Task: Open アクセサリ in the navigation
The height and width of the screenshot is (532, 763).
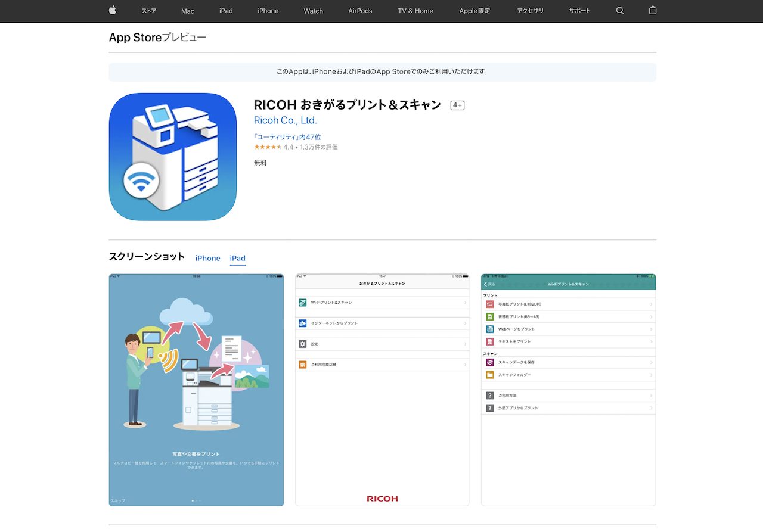Action: [x=531, y=11]
